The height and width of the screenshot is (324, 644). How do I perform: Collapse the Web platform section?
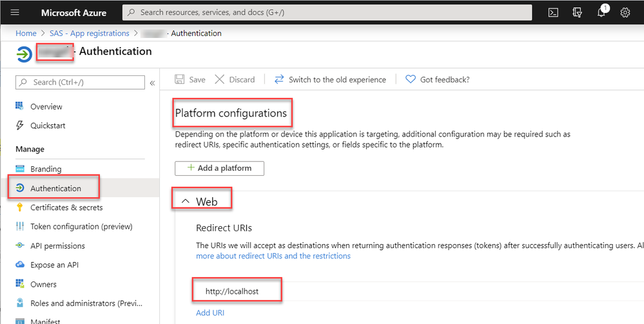pos(186,202)
